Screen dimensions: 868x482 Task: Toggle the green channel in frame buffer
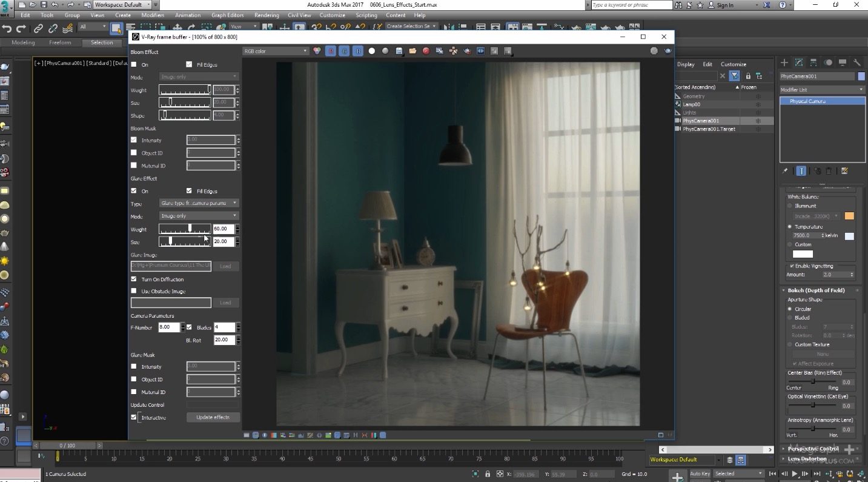click(345, 52)
